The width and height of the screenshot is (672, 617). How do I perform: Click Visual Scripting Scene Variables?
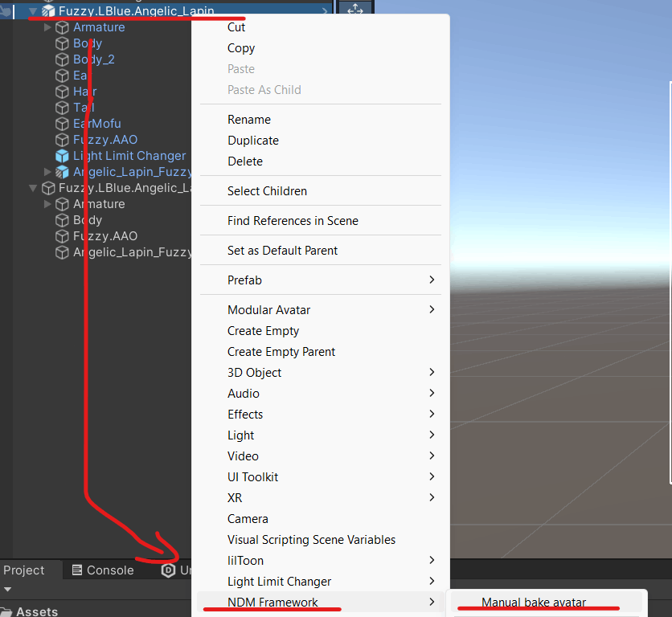[321, 540]
